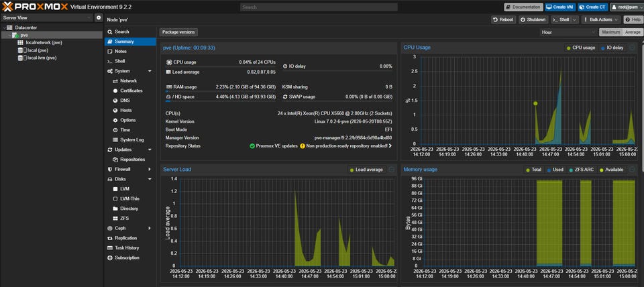Toggle IO delay legend series
The image size is (644, 287).
point(612,48)
